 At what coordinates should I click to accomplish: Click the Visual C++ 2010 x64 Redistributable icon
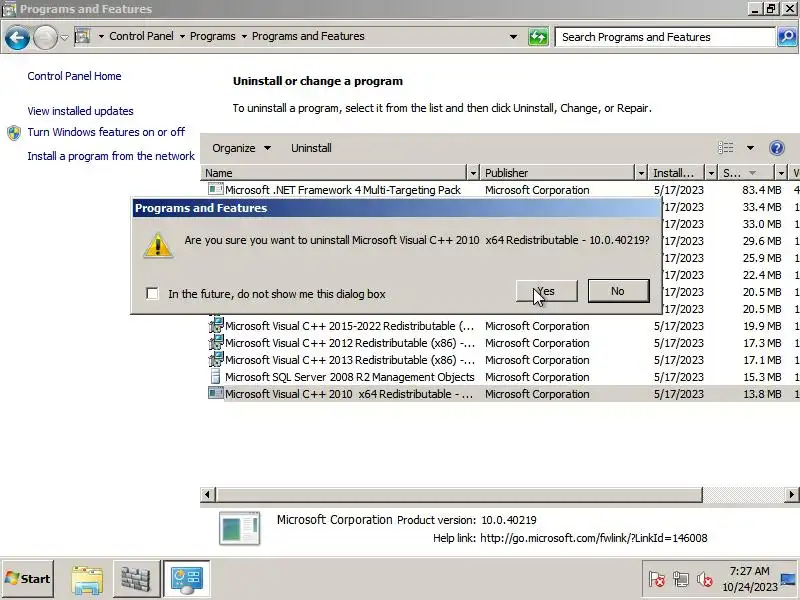tap(216, 393)
